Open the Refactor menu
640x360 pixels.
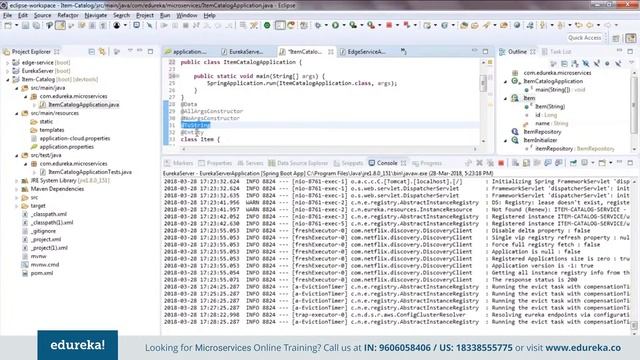coord(68,16)
